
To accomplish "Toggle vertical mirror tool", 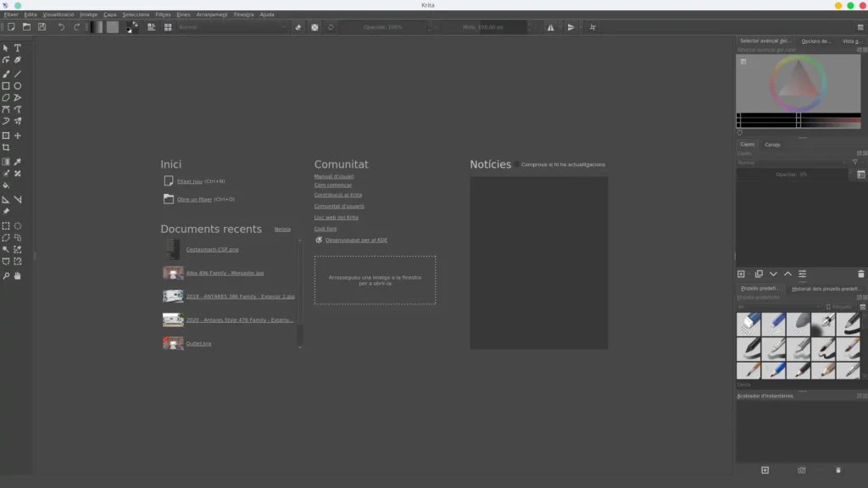I will point(570,27).
